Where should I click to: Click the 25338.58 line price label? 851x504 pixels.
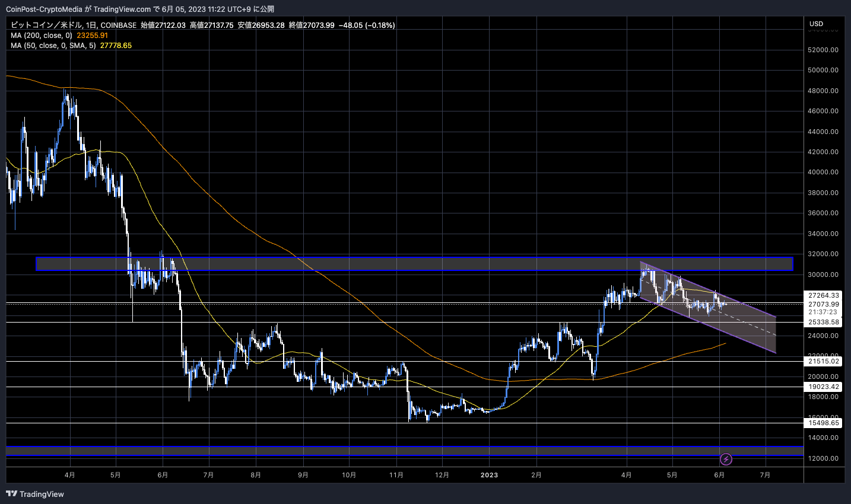(824, 322)
